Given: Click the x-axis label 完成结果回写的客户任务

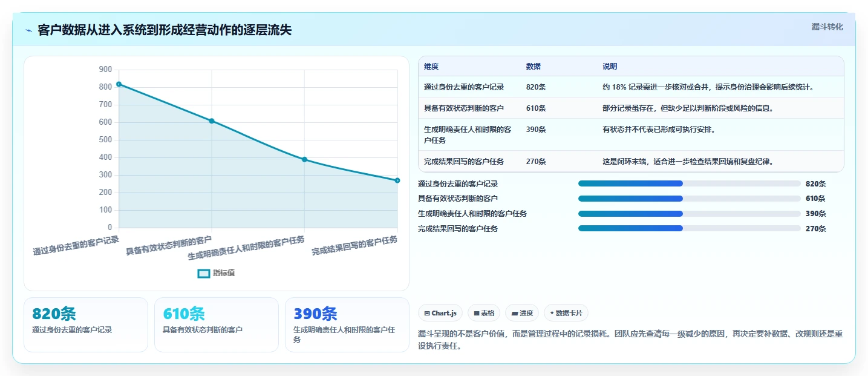Looking at the screenshot, I should 354,246.
